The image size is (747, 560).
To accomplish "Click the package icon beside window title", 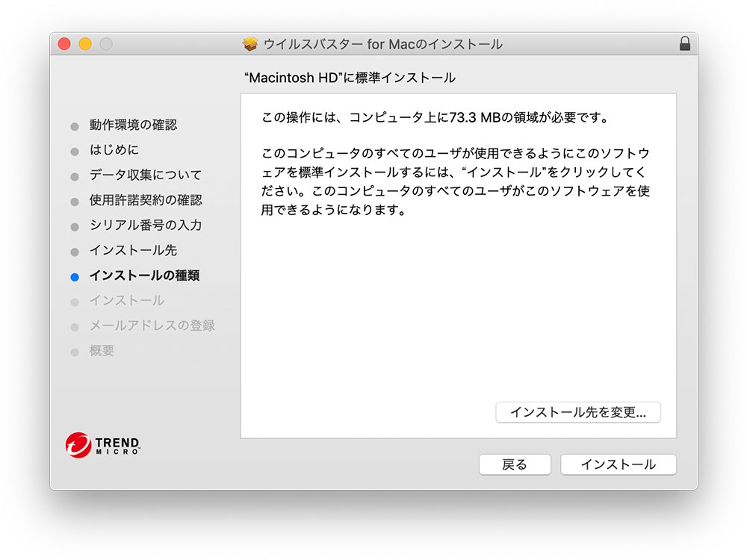I will 250,44.
